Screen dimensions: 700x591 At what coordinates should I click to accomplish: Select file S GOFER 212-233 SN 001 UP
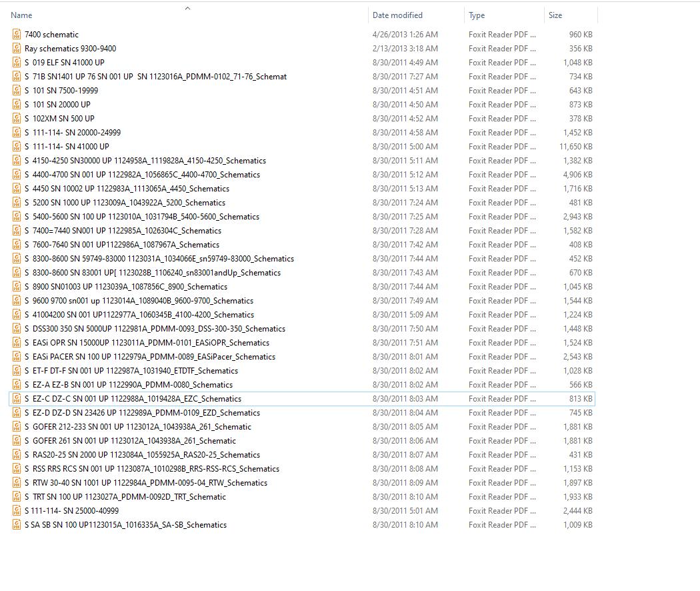(302, 427)
